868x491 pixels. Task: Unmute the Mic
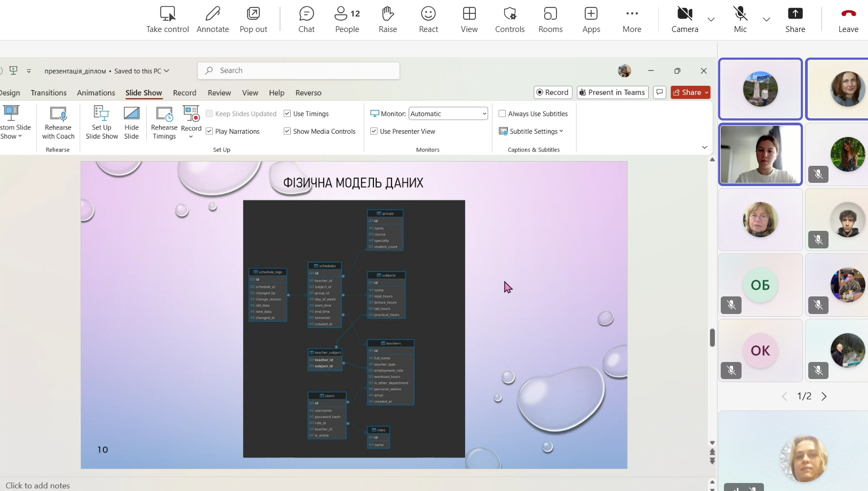(740, 20)
